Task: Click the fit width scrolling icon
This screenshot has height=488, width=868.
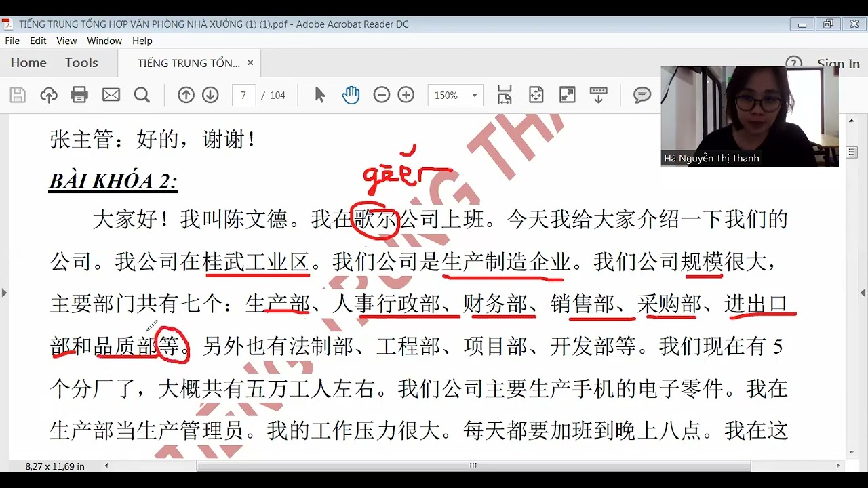Action: 505,96
